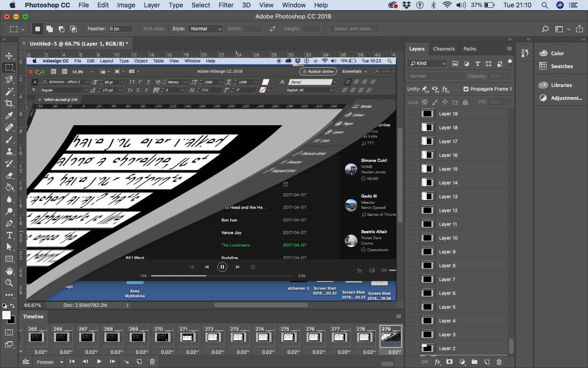The width and height of the screenshot is (588, 368).
Task: Toggle visibility of Layer 6
Action: click(x=412, y=293)
